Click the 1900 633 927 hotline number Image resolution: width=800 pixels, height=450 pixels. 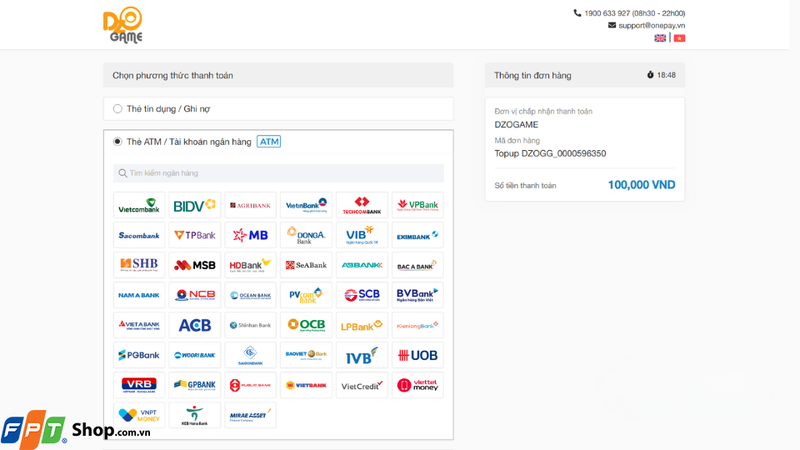coord(607,13)
